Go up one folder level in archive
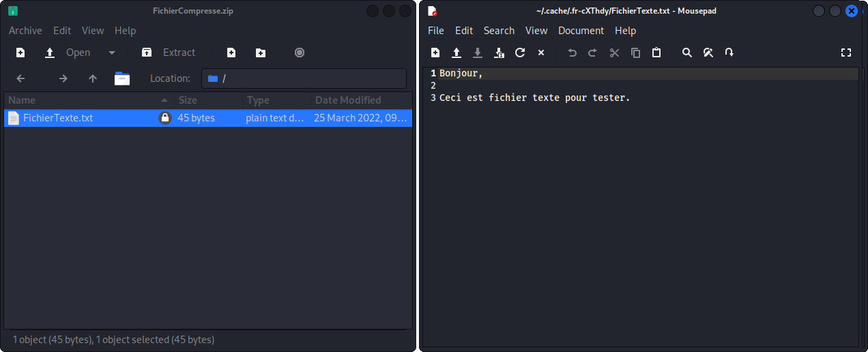 point(93,78)
